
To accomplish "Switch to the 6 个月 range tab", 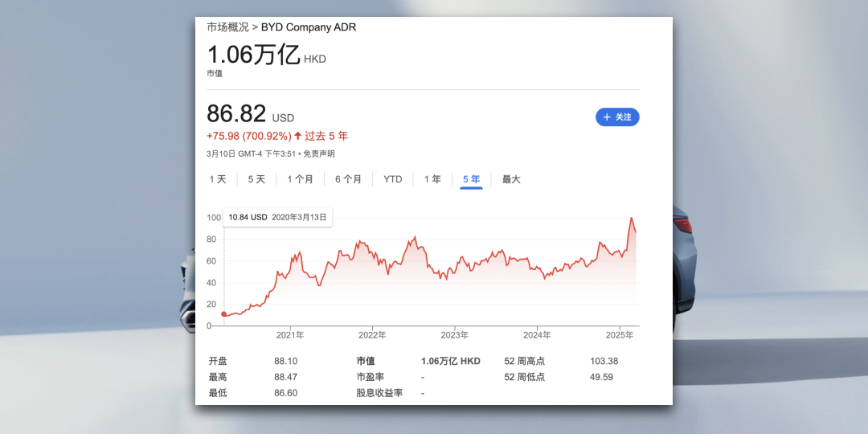I will pyautogui.click(x=348, y=179).
